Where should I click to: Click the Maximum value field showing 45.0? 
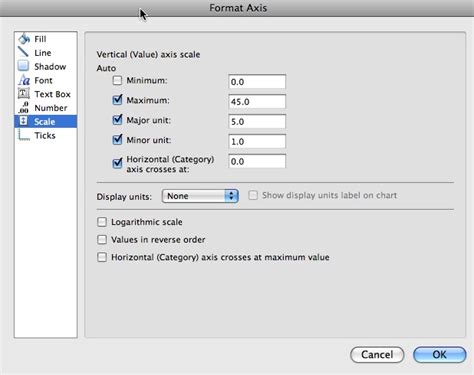(x=257, y=102)
